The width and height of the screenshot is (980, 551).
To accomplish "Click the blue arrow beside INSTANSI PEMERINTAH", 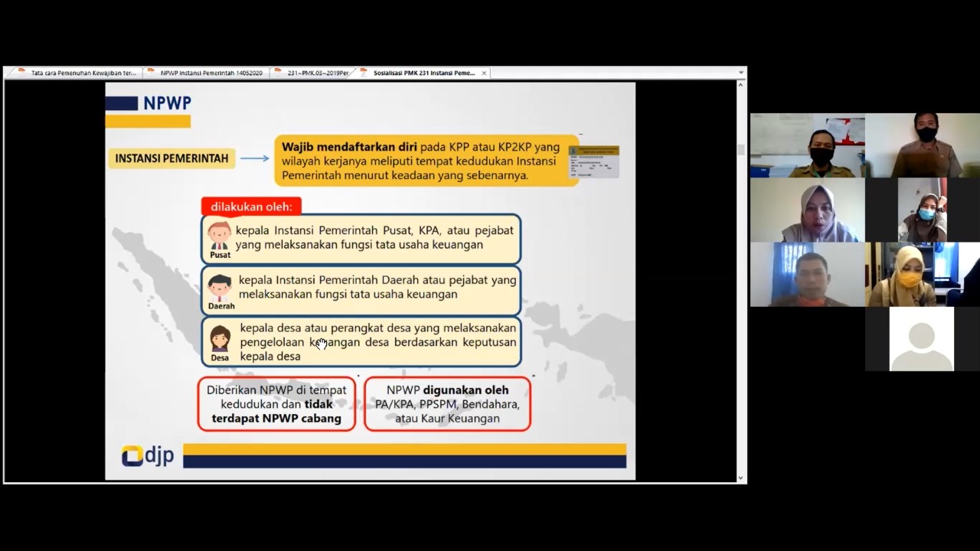I will tap(254, 158).
